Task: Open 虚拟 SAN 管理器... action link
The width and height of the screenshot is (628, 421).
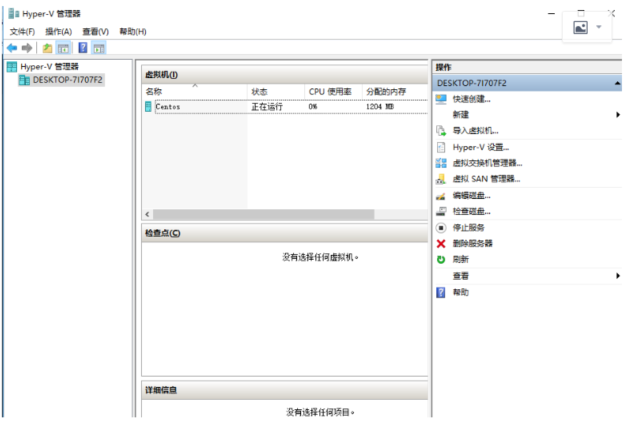Action: [x=486, y=179]
